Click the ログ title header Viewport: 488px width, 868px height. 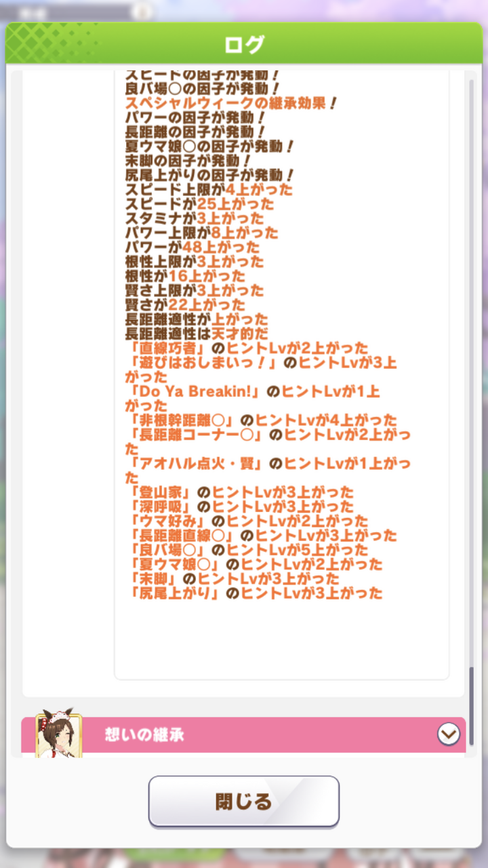click(244, 44)
